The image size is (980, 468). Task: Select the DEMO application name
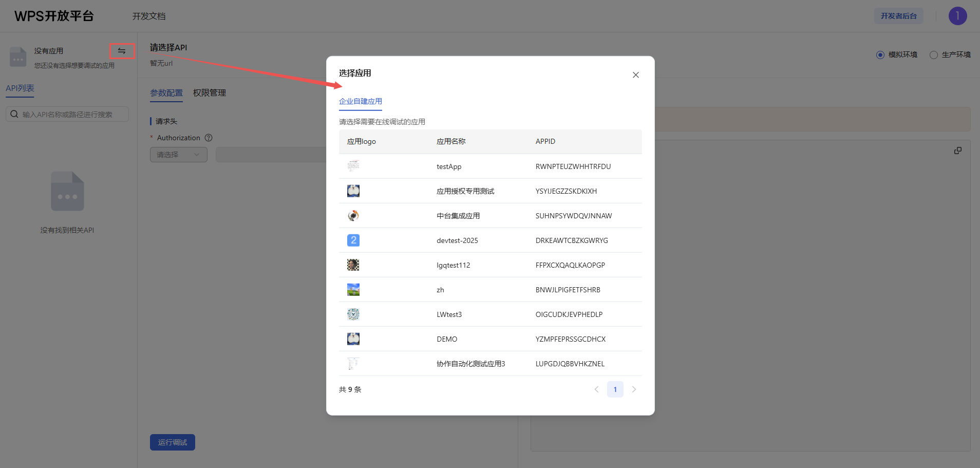(447, 339)
